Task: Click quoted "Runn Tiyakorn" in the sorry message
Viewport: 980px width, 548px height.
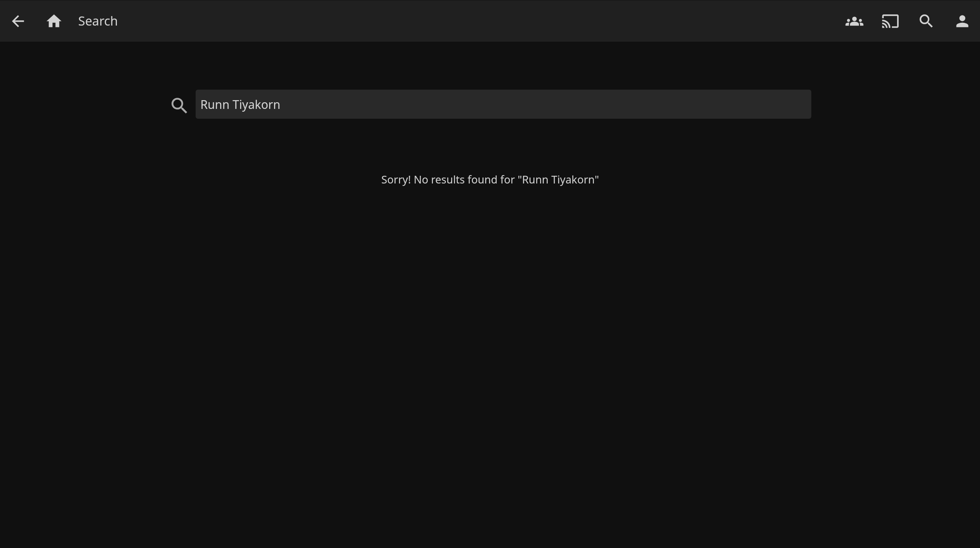Action: 558,180
